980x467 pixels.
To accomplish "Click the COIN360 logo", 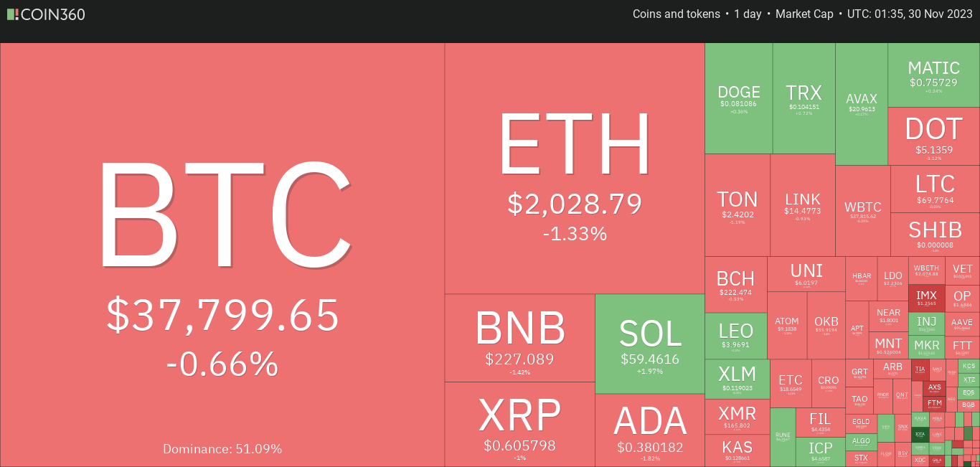I will coord(46,14).
